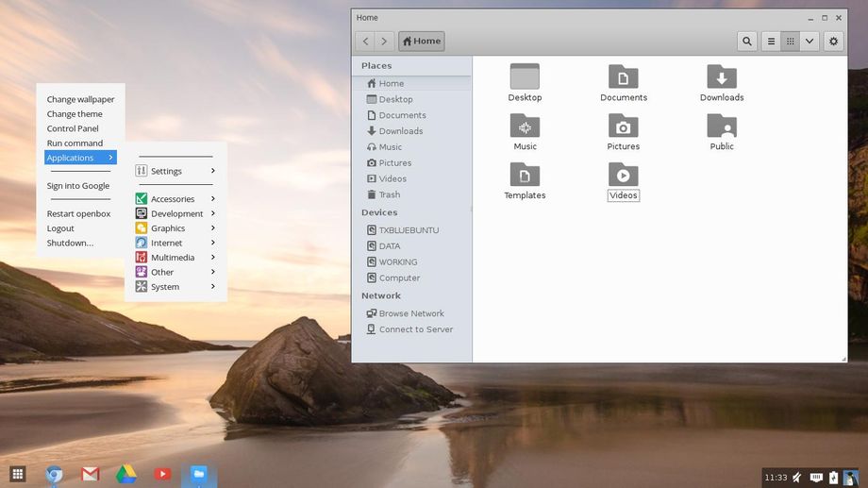Open Control Panel menu entry
Image resolution: width=868 pixels, height=488 pixels.
pos(80,128)
